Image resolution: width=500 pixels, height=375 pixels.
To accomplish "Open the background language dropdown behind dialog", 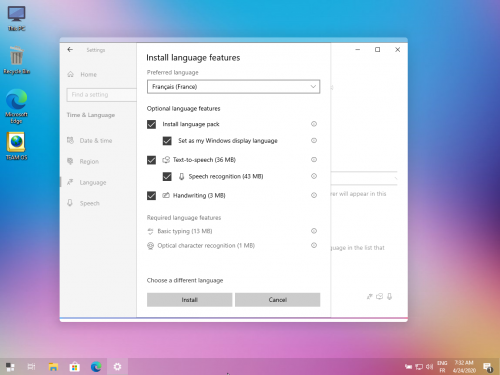I will [x=364, y=178].
